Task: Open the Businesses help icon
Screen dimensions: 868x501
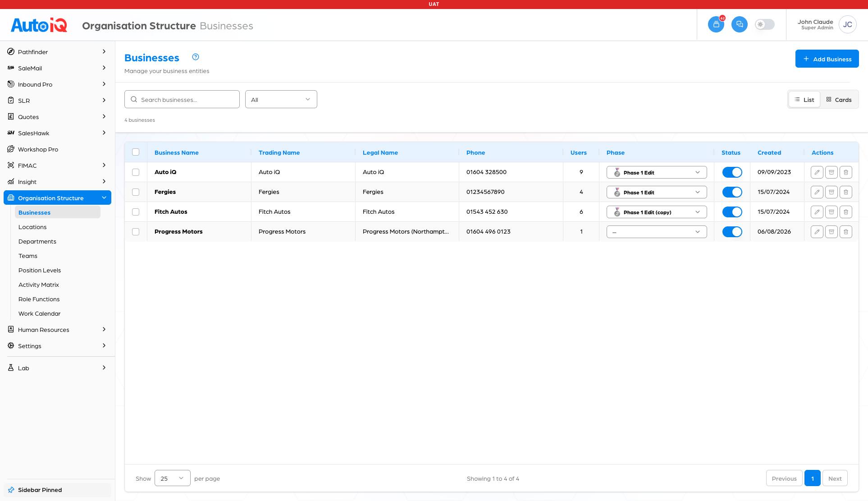Action: pos(196,57)
